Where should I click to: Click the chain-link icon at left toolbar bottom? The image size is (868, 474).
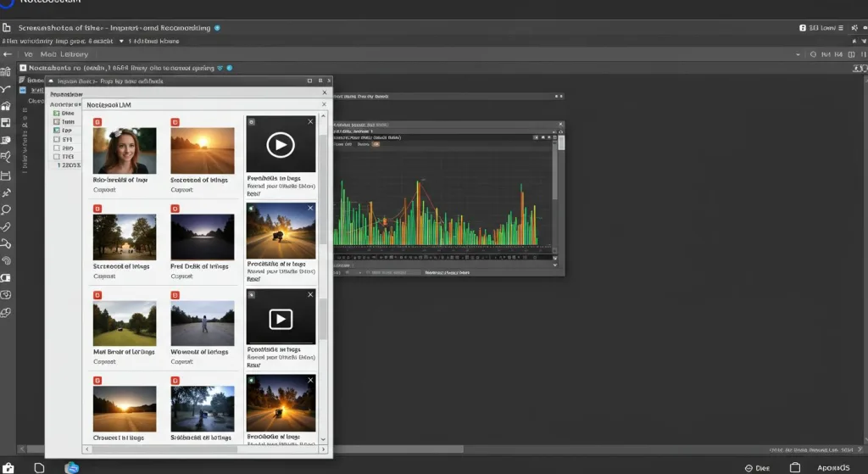(x=6, y=313)
